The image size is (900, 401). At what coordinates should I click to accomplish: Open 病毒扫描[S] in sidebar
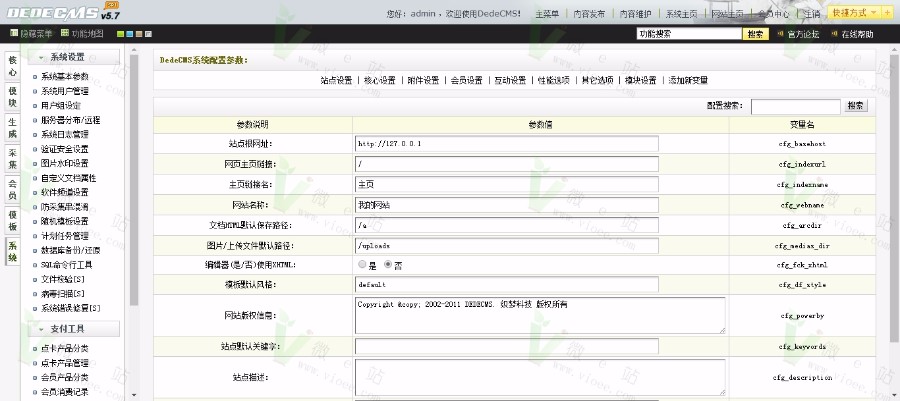click(63, 294)
